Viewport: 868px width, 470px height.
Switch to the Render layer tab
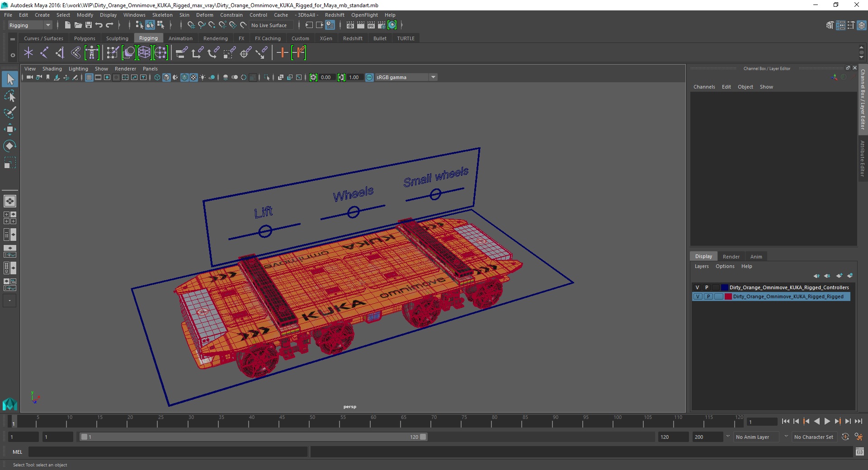point(731,256)
